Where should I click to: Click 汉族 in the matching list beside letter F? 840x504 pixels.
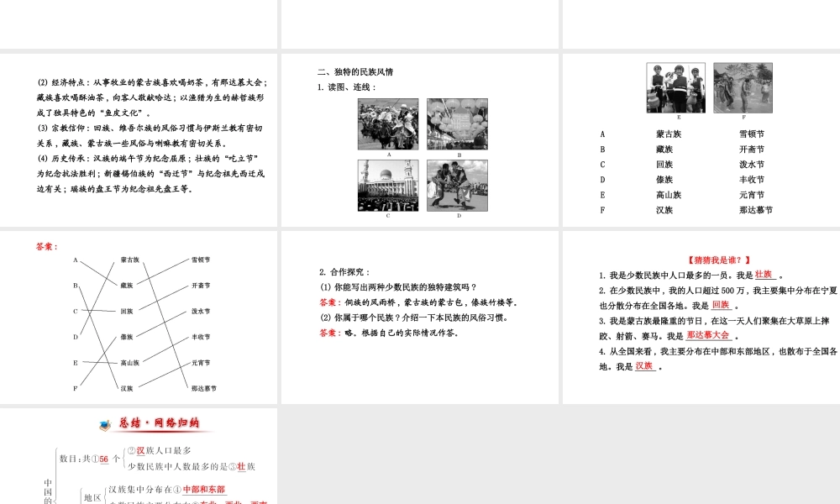(x=664, y=210)
